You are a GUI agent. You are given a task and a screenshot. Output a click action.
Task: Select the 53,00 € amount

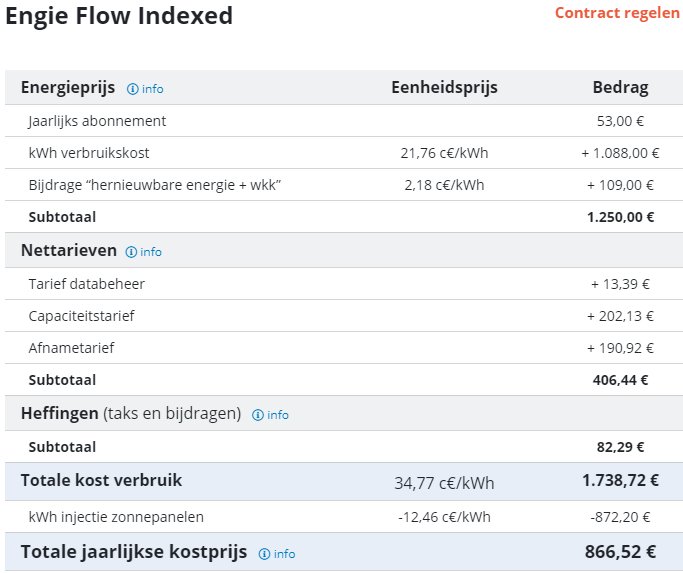click(x=620, y=121)
